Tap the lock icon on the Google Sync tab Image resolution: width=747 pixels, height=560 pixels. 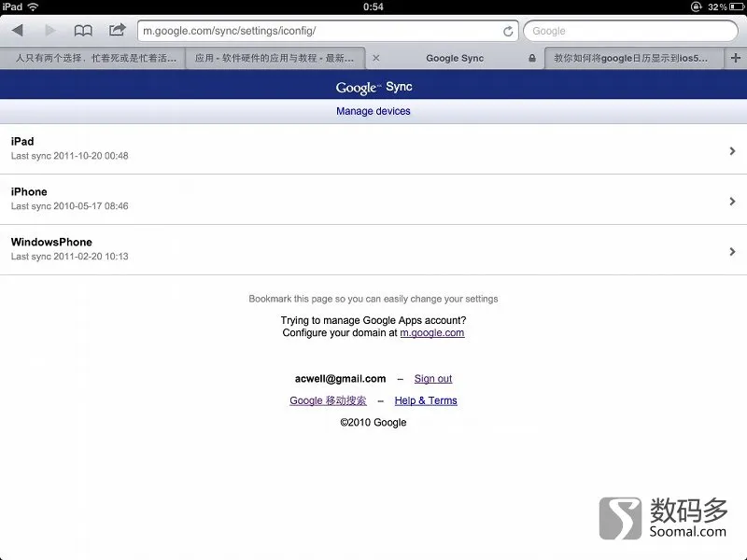(532, 58)
